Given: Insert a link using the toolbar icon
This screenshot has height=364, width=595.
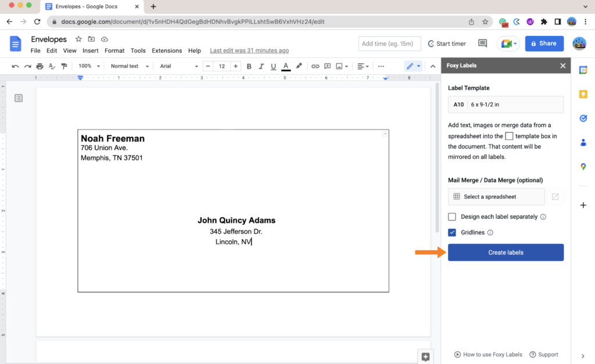Looking at the screenshot, I should pos(316,66).
